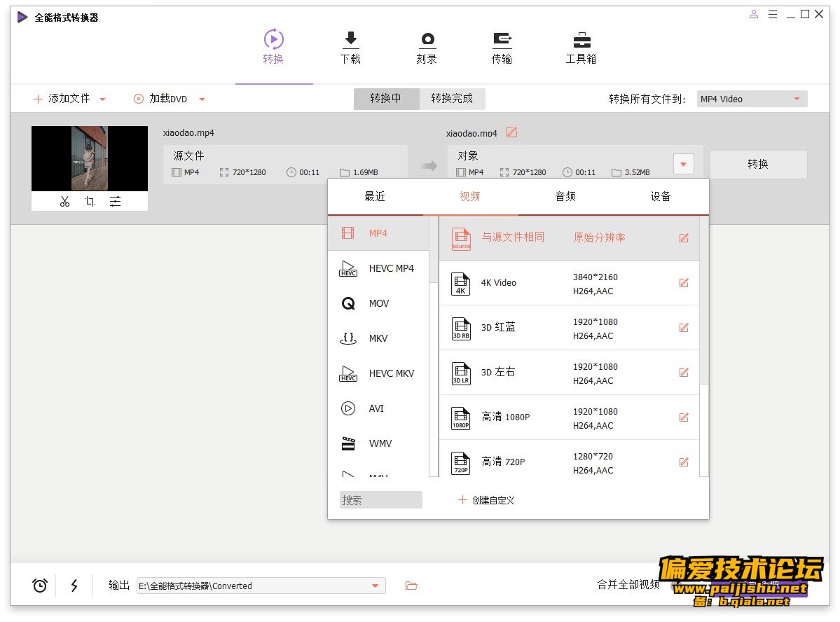
Task: Show the 转换中 list
Action: (386, 99)
